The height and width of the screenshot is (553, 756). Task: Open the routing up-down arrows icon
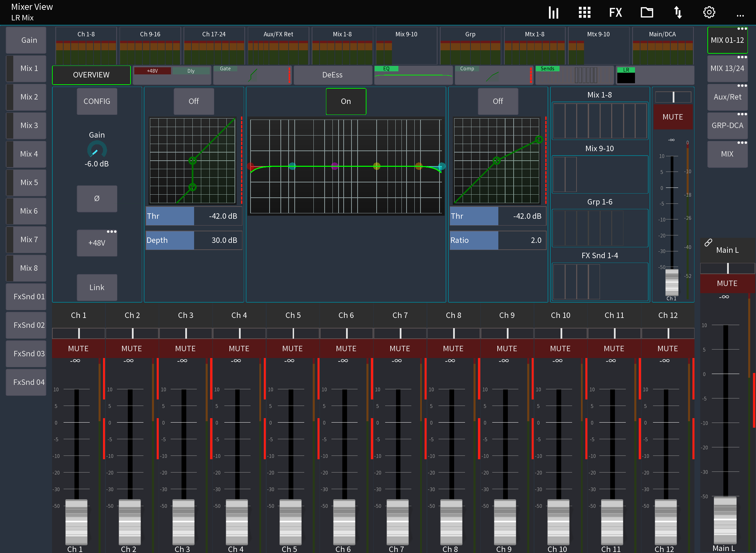(x=677, y=13)
